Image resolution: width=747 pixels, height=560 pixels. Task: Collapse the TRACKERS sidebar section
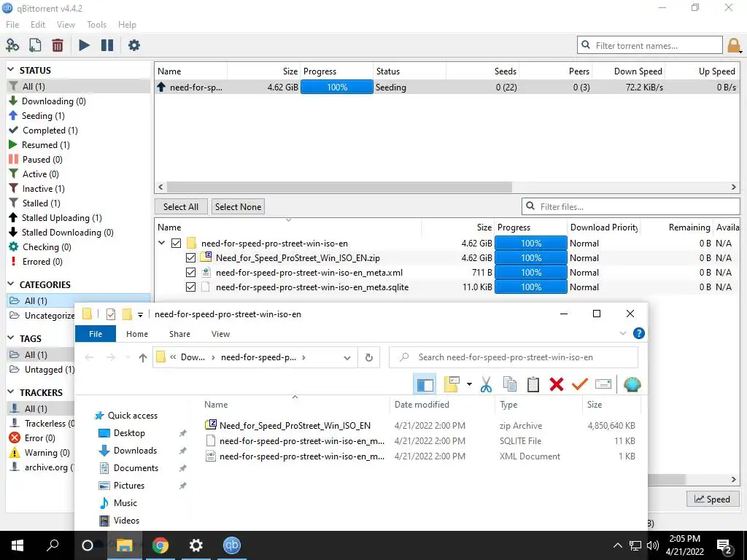pyautogui.click(x=11, y=392)
